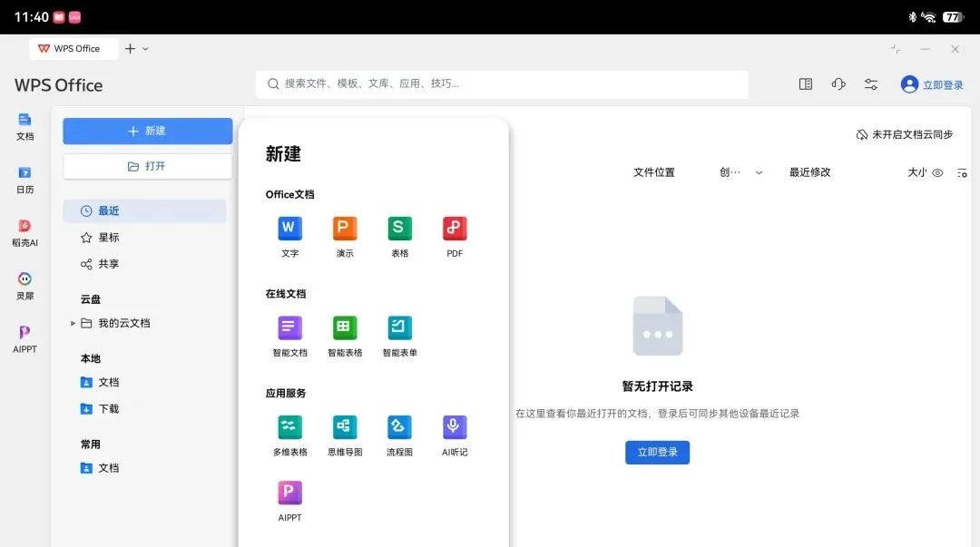Create a new 表格 spreadsheet
Viewport: 980px width, 547px height.
[399, 236]
